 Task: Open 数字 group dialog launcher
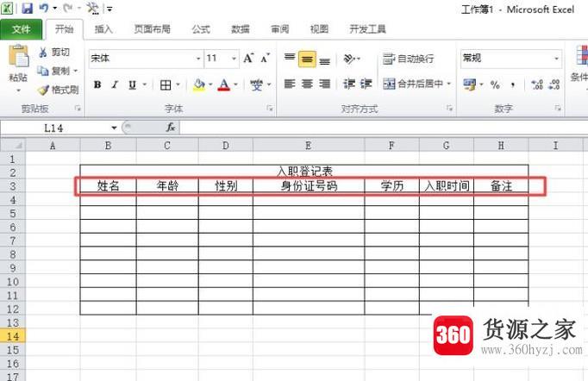tap(558, 109)
